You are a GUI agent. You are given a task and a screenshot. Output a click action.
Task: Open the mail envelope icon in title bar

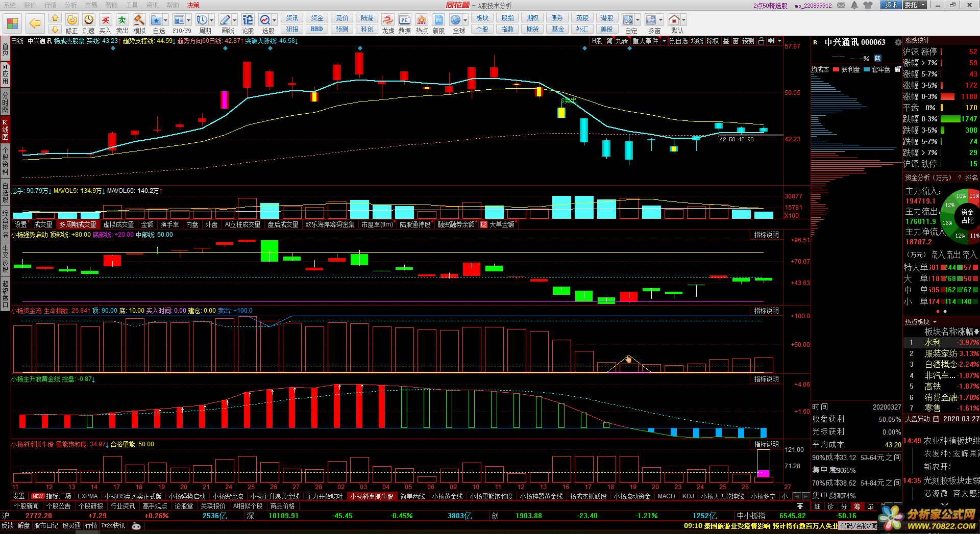(841, 5)
